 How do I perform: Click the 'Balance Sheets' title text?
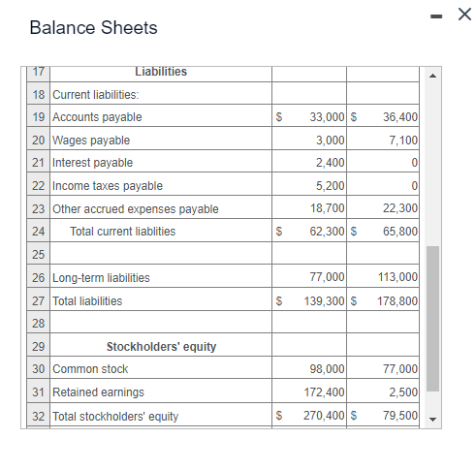coord(93,27)
